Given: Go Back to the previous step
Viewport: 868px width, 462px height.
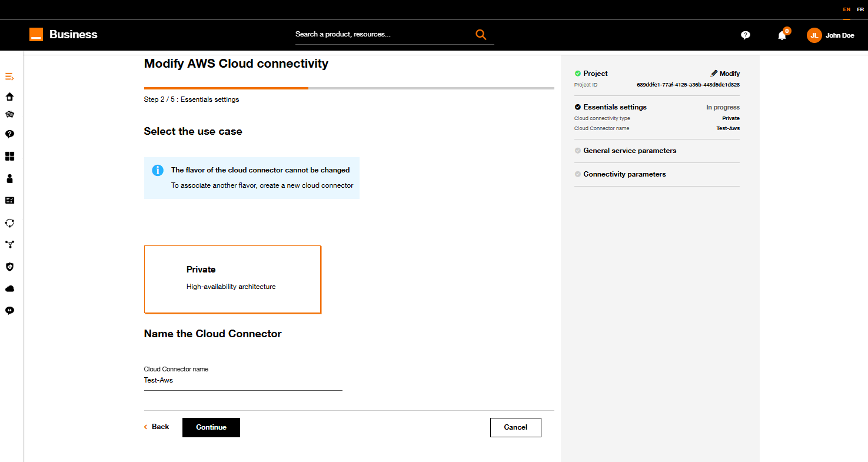Looking at the screenshot, I should coord(157,427).
